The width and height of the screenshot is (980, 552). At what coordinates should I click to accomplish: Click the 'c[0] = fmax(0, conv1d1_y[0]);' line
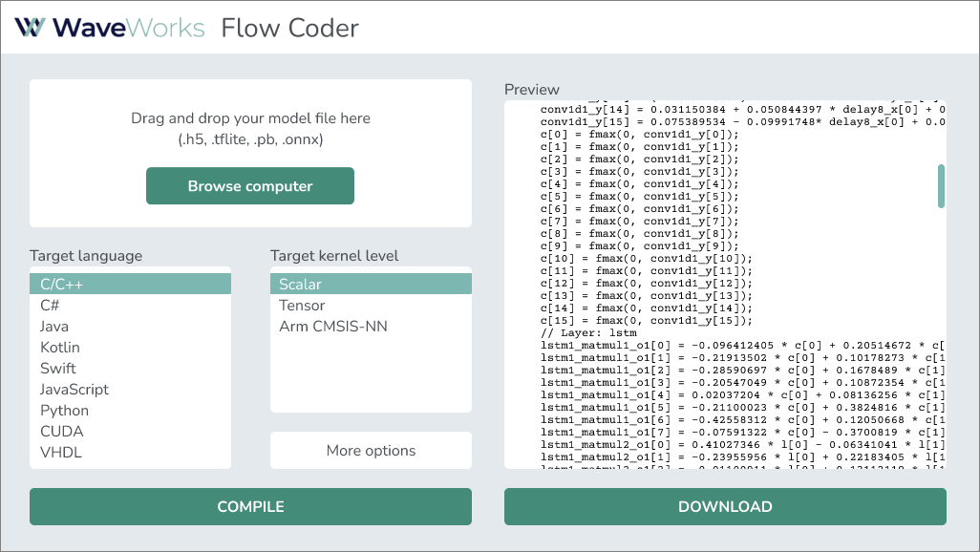(x=639, y=135)
